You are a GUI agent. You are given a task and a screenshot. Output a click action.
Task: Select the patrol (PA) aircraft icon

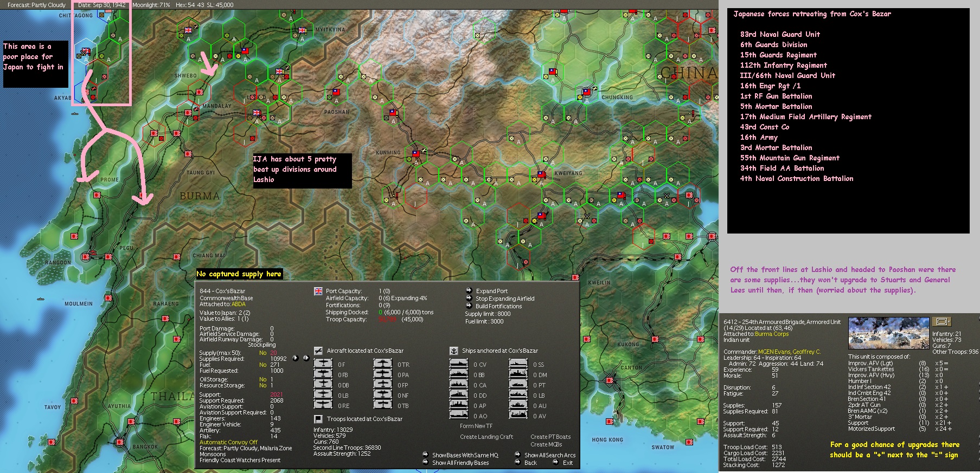coord(383,374)
